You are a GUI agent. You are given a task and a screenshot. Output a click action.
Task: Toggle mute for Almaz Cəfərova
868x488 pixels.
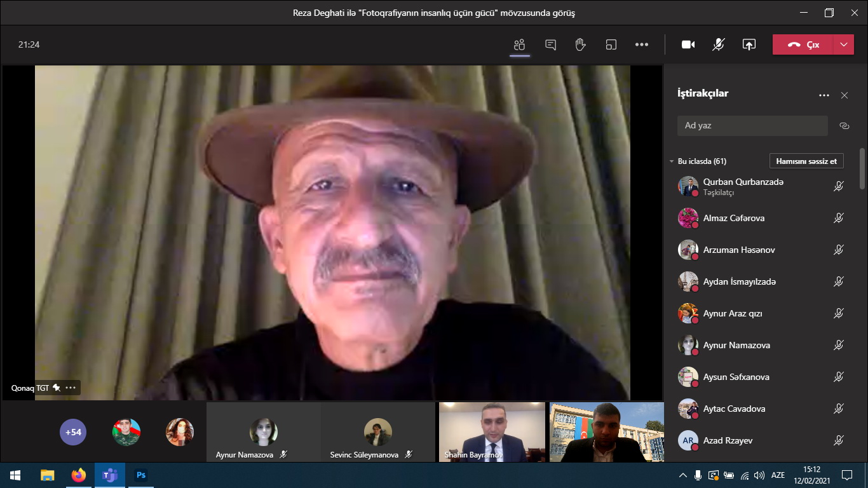pos(838,218)
